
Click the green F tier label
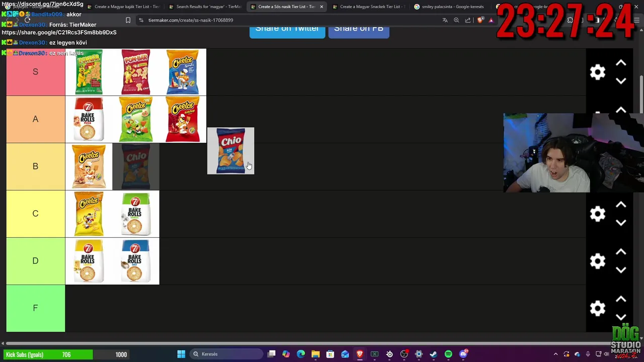point(36,308)
